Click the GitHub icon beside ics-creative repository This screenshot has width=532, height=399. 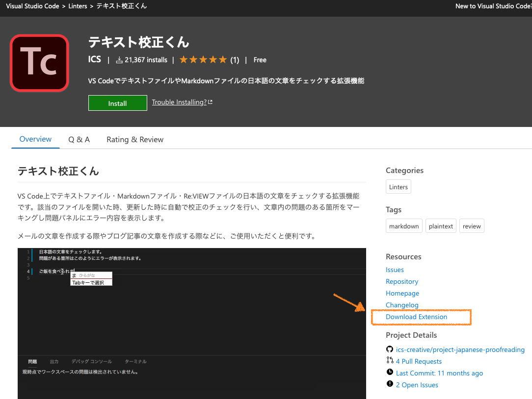point(390,349)
